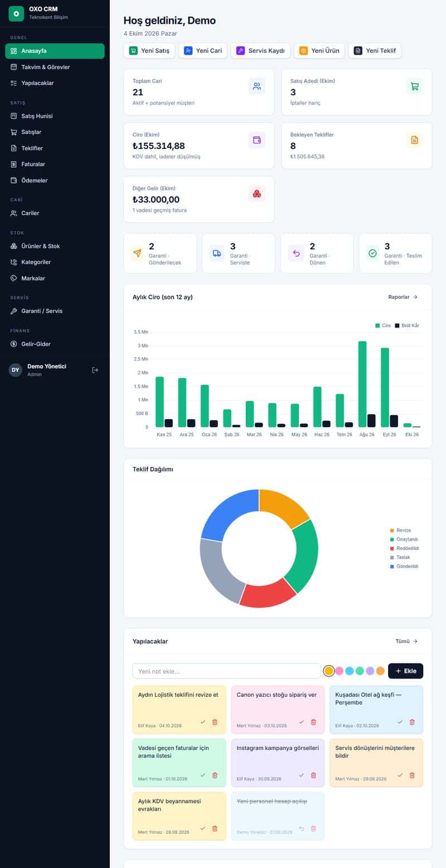Mark Canon yazıcı stoğu note as done
The width and height of the screenshot is (446, 868).
pos(302,722)
